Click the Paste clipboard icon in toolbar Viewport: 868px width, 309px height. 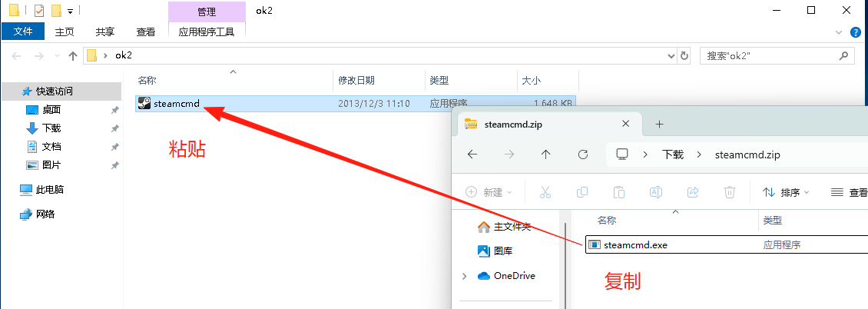tap(619, 192)
